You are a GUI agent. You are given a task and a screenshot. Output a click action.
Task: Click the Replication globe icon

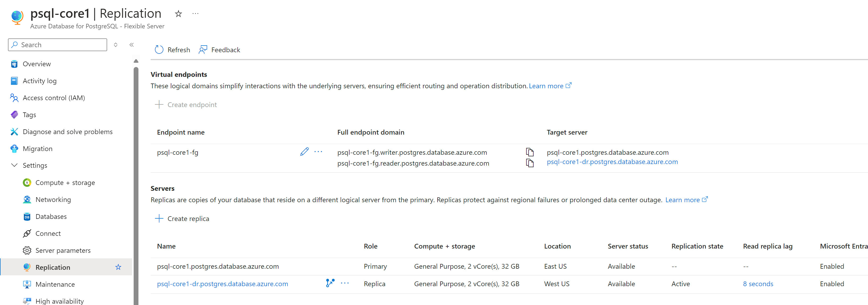(x=27, y=267)
